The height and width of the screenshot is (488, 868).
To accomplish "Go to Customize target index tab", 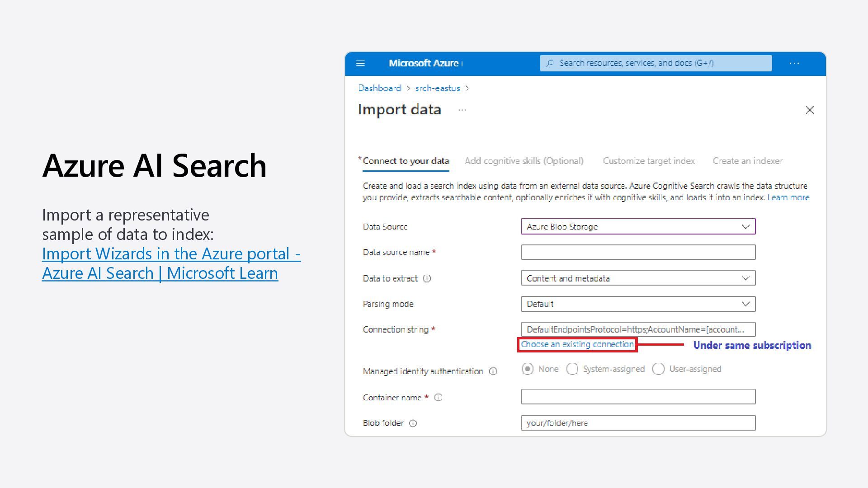I will pos(648,161).
